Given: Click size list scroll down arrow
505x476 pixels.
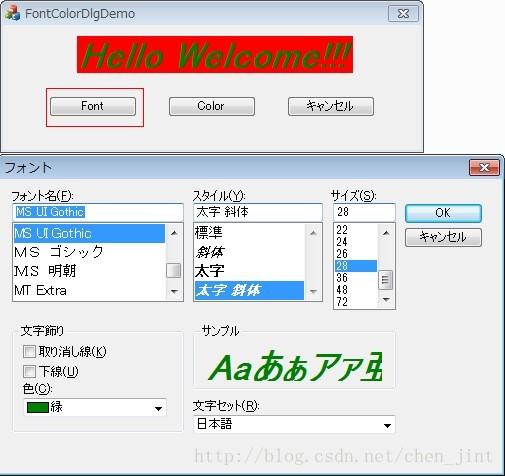Looking at the screenshot, I should pyautogui.click(x=386, y=300).
